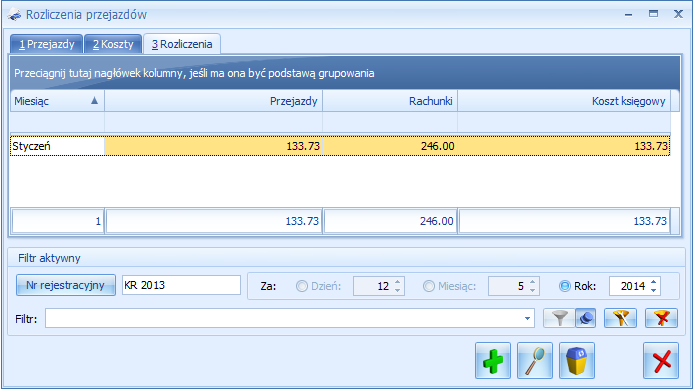Image resolution: width=693 pixels, height=389 pixels.
Task: Close the window via title bar X
Action: pyautogui.click(x=678, y=14)
